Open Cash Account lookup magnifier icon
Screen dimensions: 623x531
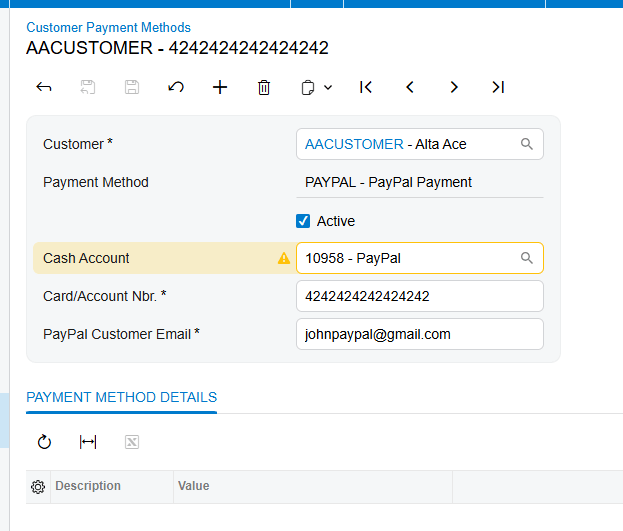click(526, 258)
